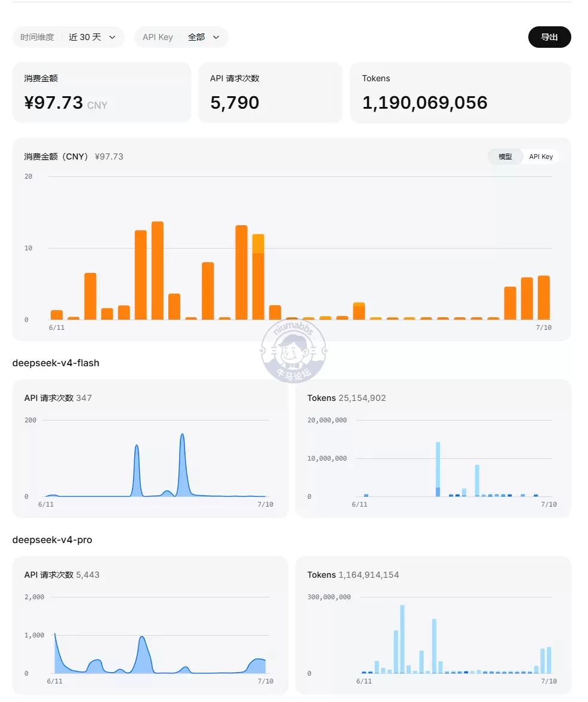
Task: Select the Tokens 1,190,069,056 summary card
Action: tap(460, 92)
